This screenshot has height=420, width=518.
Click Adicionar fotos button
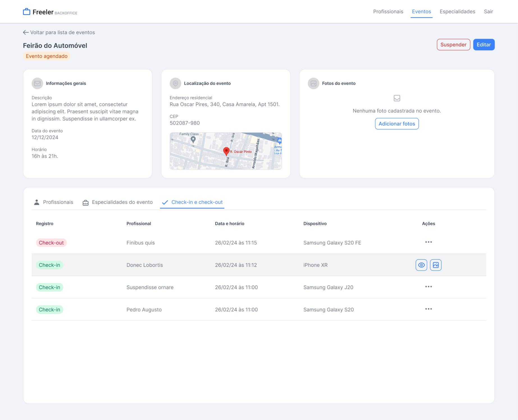click(x=397, y=124)
